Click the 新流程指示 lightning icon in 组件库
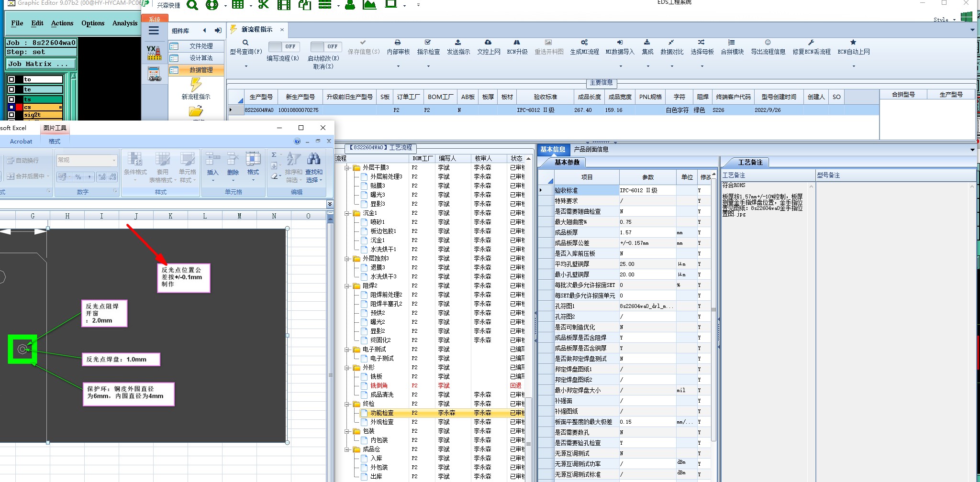 tap(196, 84)
